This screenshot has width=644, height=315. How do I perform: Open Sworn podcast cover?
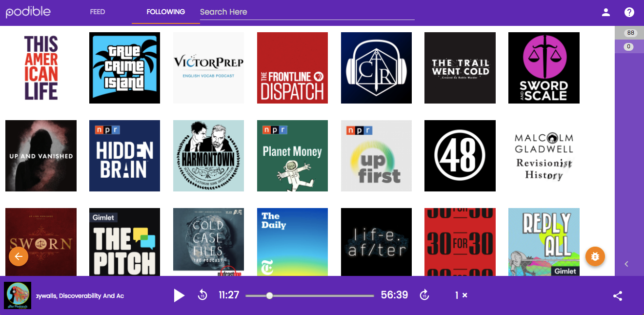(41, 242)
